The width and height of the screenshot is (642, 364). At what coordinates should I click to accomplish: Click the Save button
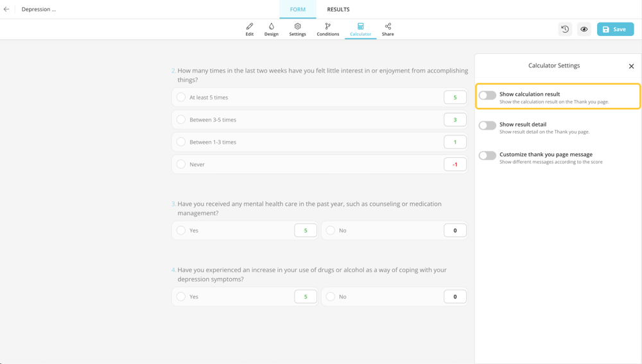pos(615,29)
